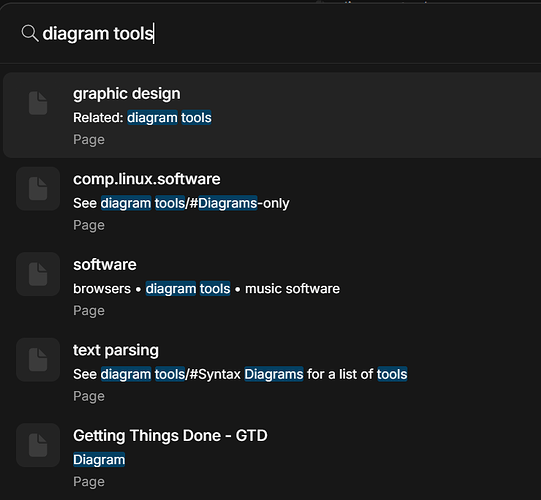Click page icon beside 'graphic design' result

click(x=38, y=103)
